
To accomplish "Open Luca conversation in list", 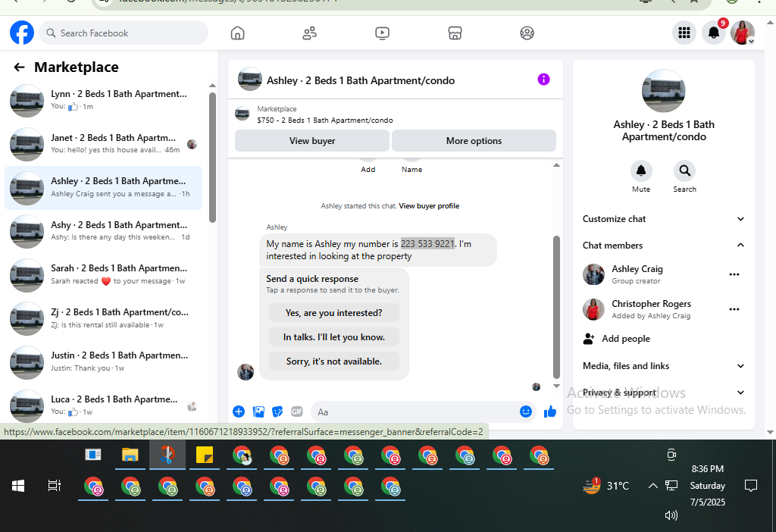I will 103,405.
